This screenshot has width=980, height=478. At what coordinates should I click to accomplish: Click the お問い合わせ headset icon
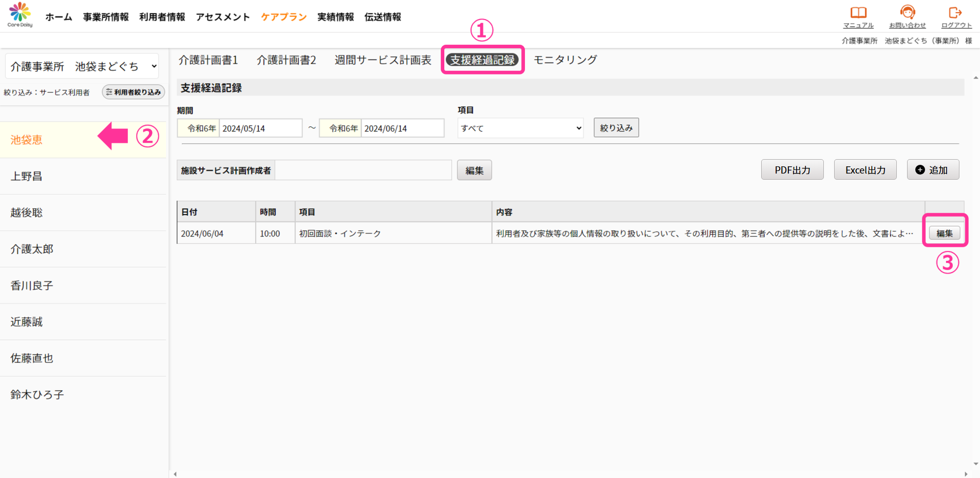(x=907, y=12)
